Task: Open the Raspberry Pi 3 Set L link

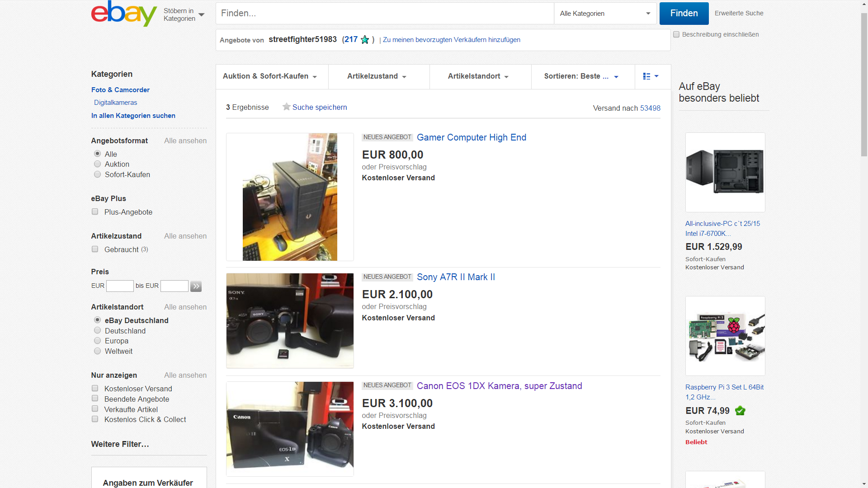Action: click(724, 392)
